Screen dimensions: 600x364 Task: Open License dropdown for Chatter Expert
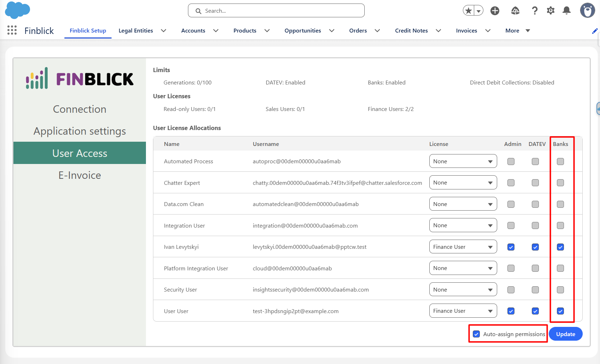click(463, 182)
